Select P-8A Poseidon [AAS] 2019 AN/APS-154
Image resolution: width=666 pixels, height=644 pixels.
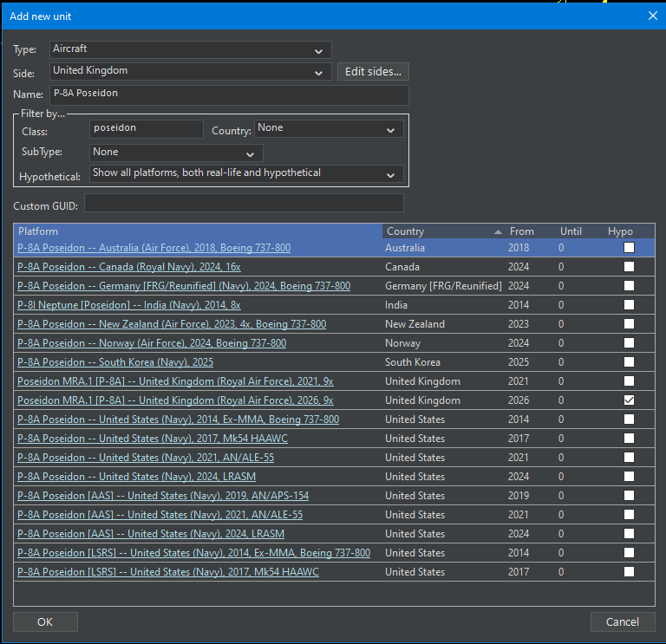(163, 496)
